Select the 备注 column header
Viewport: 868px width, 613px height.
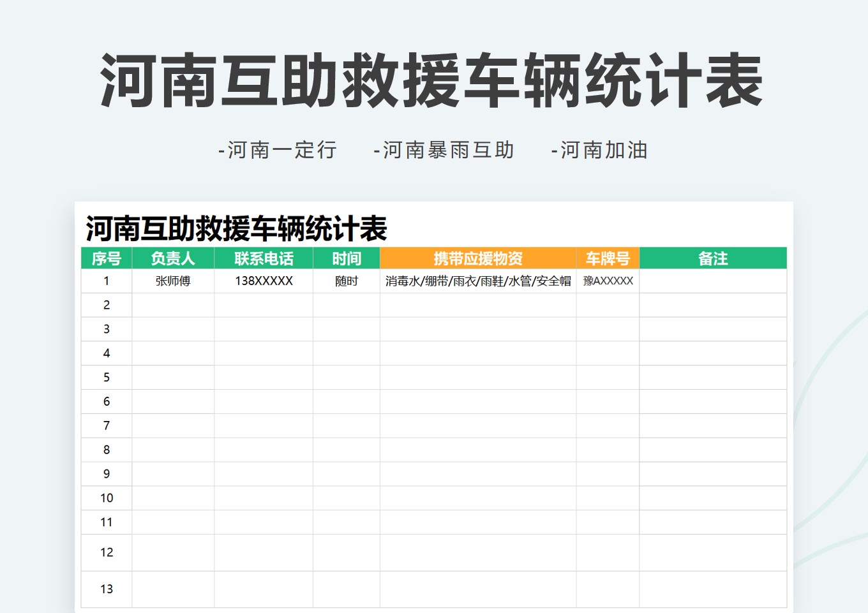714,258
